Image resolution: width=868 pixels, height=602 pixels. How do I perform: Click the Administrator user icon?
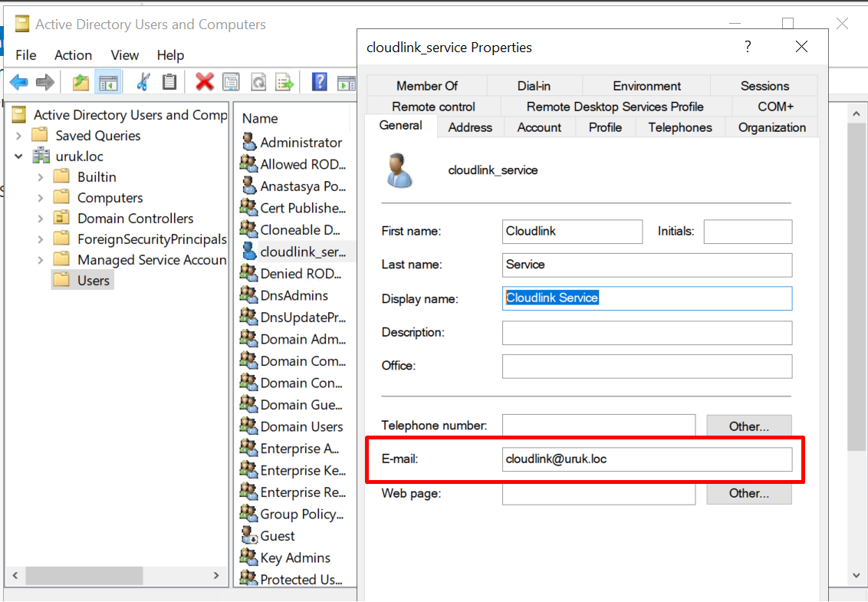tap(250, 142)
